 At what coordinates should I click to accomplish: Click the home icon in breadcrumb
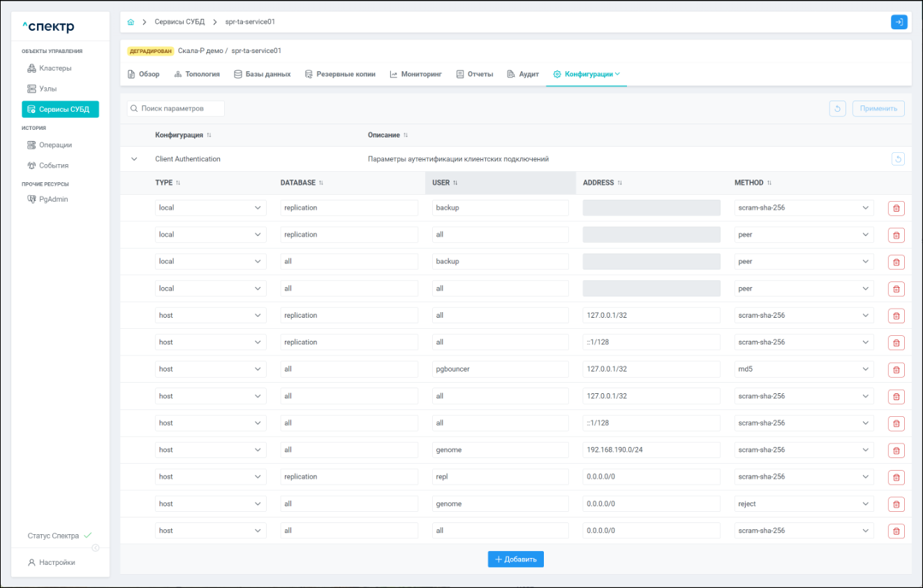[x=131, y=22]
